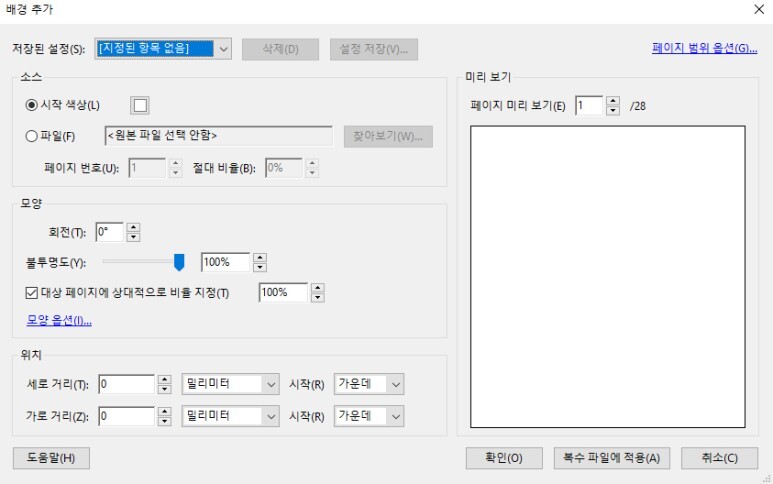Viewport: 773px width, 484px height.
Task: Click the 세로 거리 input field
Action: (x=127, y=384)
